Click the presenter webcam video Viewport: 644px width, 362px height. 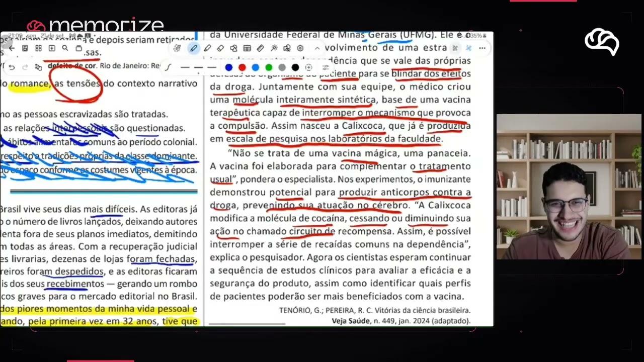click(569, 187)
